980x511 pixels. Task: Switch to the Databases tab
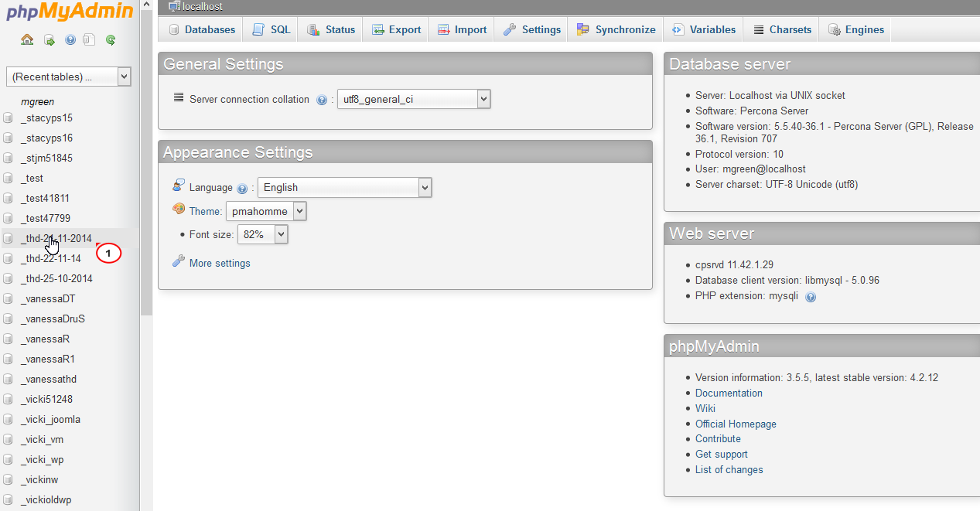[x=201, y=29]
